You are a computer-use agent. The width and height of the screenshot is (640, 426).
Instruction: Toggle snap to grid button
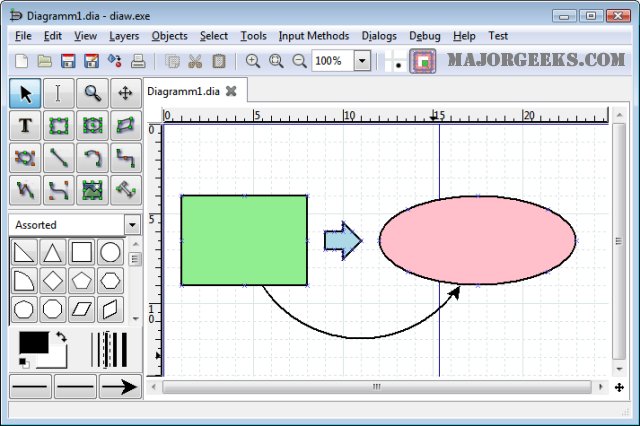click(395, 61)
